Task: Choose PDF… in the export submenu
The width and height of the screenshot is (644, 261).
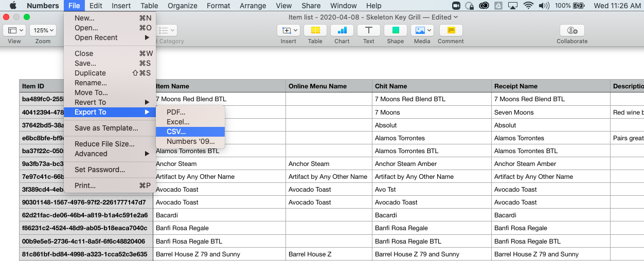Action: point(176,112)
